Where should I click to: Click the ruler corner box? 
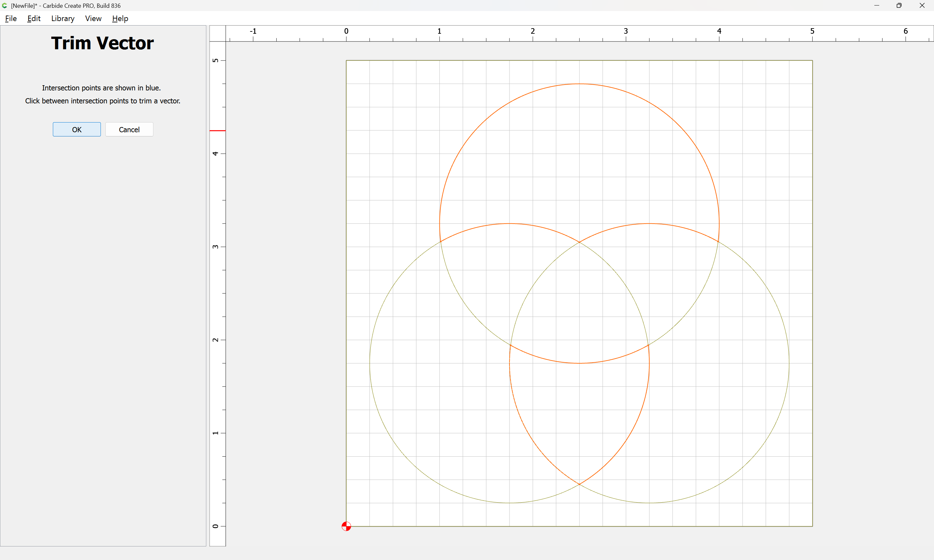tap(218, 34)
